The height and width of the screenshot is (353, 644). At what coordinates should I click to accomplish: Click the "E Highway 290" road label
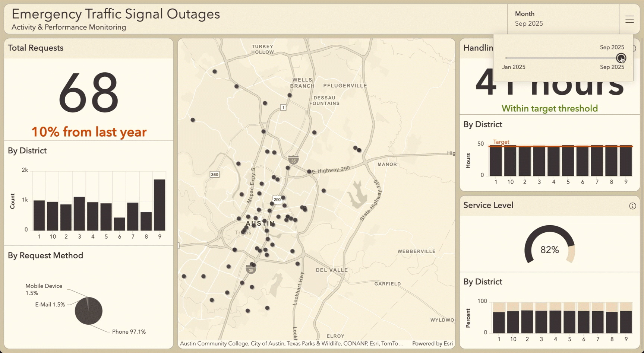331,170
